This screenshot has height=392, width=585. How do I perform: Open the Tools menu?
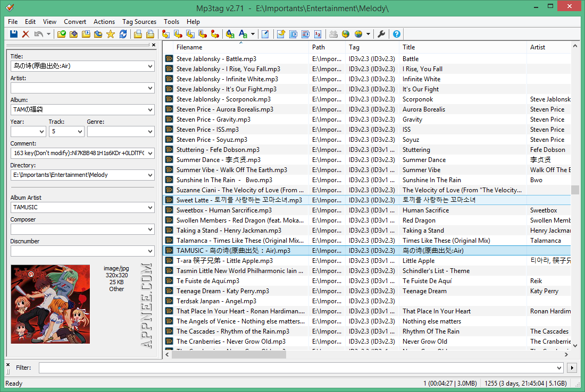tap(172, 22)
